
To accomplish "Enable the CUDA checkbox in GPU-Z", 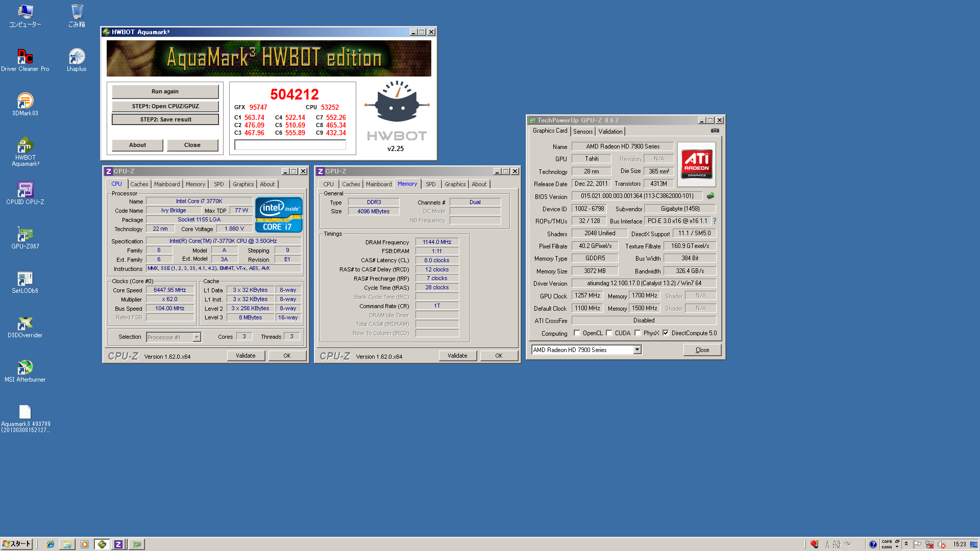I will click(x=609, y=333).
